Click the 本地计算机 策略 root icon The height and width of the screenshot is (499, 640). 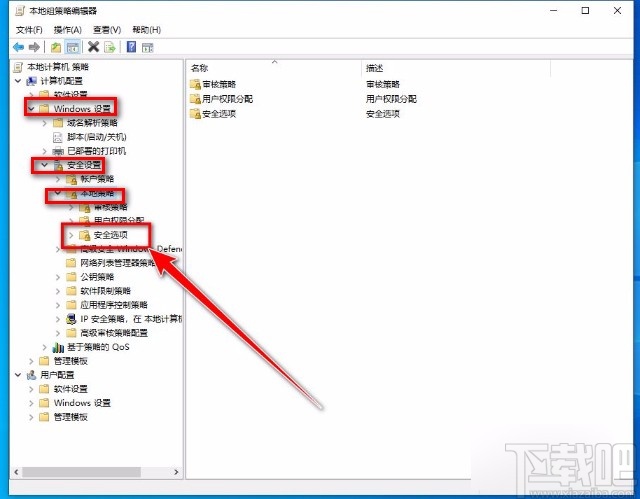(x=18, y=67)
